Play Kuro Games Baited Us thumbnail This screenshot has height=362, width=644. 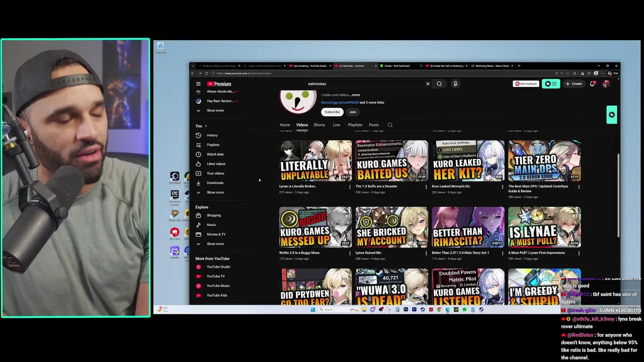point(392,160)
